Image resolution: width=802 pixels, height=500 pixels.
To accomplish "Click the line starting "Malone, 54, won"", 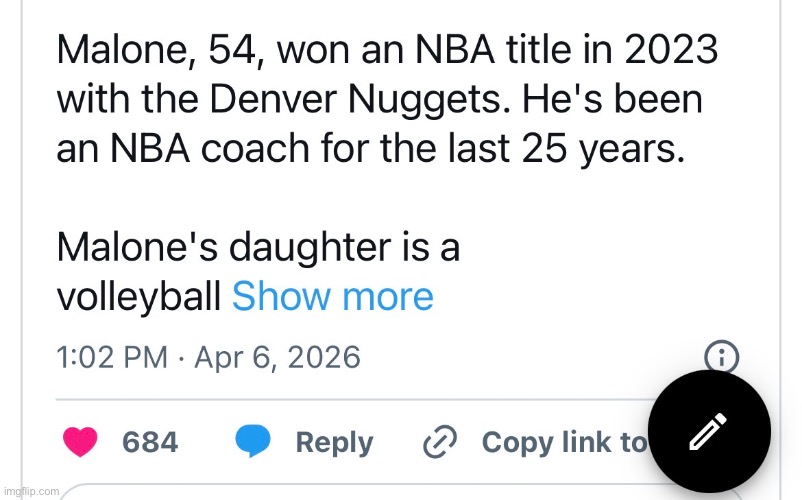I will pyautogui.click(x=386, y=50).
